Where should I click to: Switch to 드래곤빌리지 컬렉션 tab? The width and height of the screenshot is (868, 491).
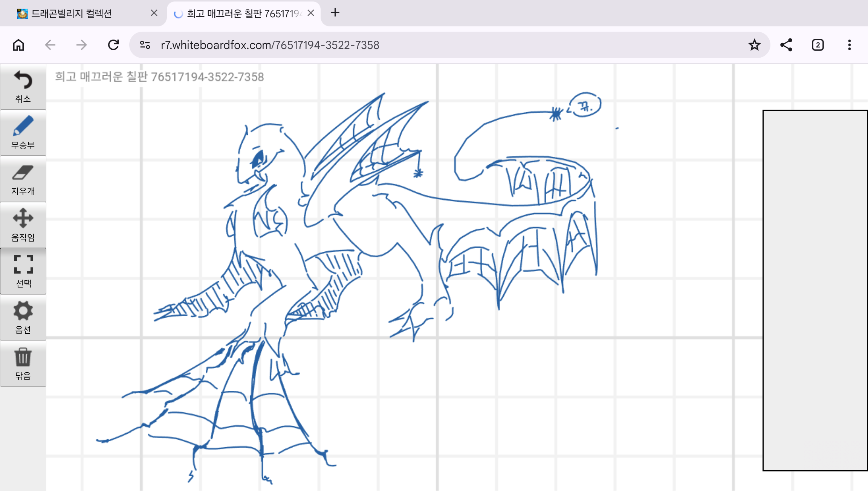pos(72,14)
